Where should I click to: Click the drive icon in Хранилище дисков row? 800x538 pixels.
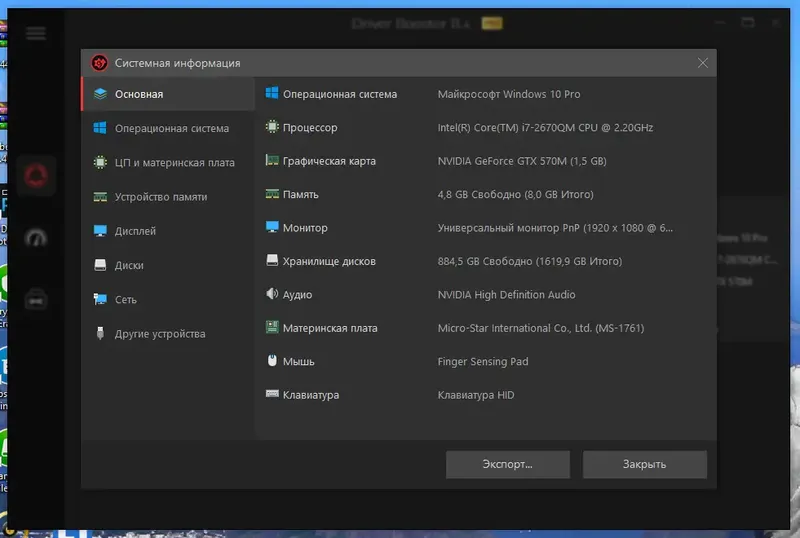pyautogui.click(x=272, y=260)
